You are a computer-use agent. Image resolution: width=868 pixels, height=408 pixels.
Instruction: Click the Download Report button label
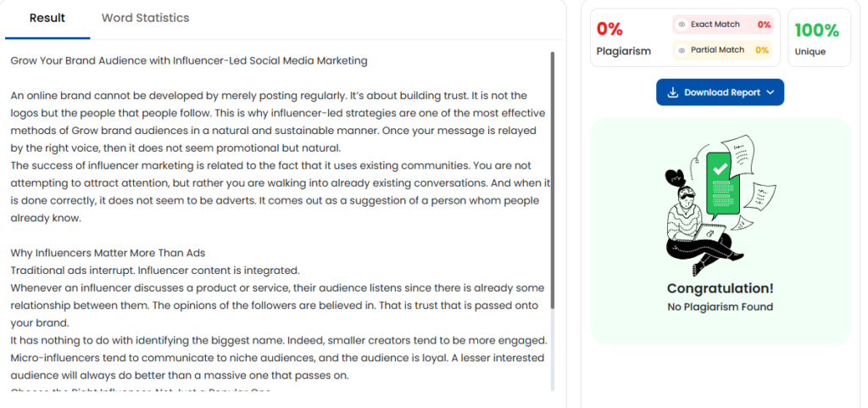pos(721,92)
